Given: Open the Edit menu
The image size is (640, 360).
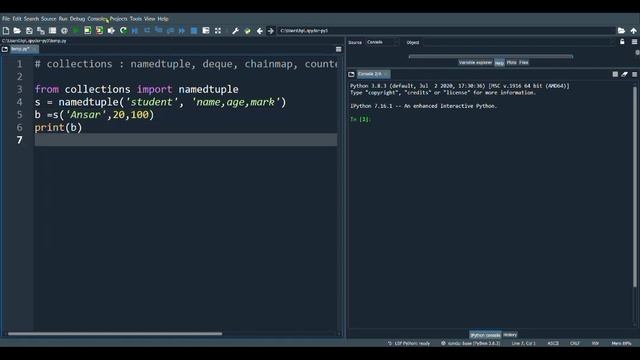Looking at the screenshot, I should [17, 19].
